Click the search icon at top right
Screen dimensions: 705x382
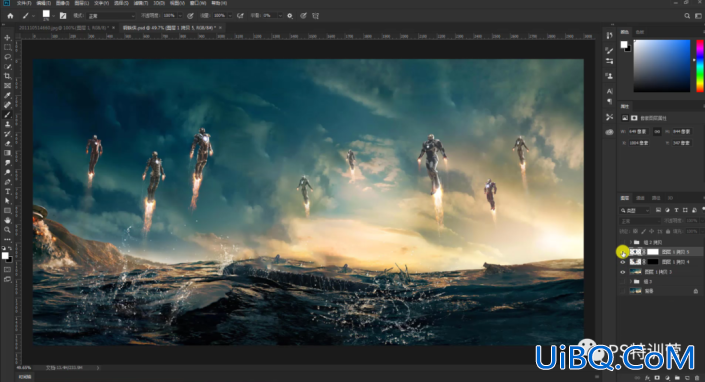click(687, 16)
